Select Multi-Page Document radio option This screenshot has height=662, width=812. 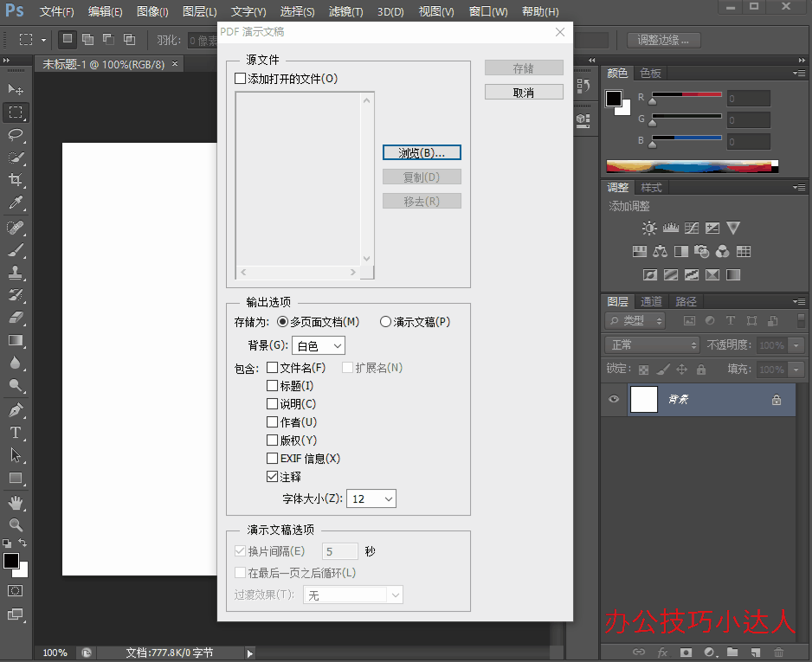tap(282, 322)
